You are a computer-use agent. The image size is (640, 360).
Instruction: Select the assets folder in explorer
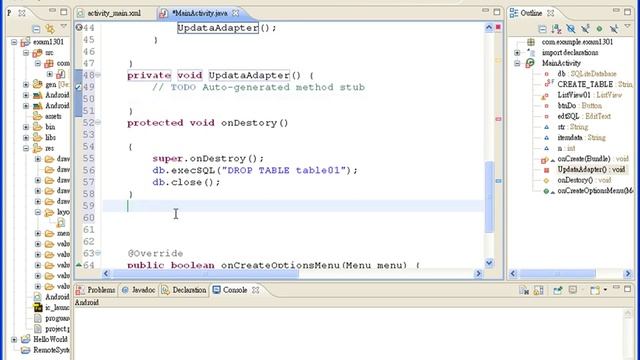pyautogui.click(x=47, y=116)
